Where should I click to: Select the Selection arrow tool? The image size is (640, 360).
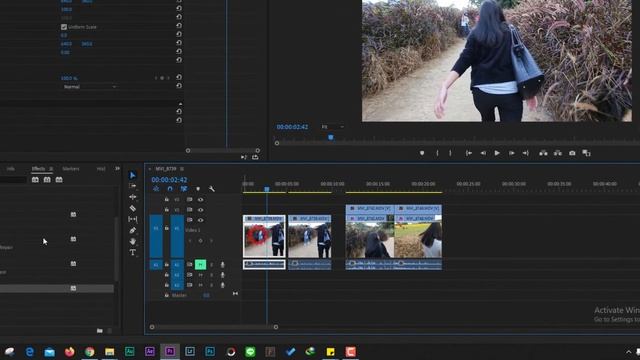tap(133, 175)
